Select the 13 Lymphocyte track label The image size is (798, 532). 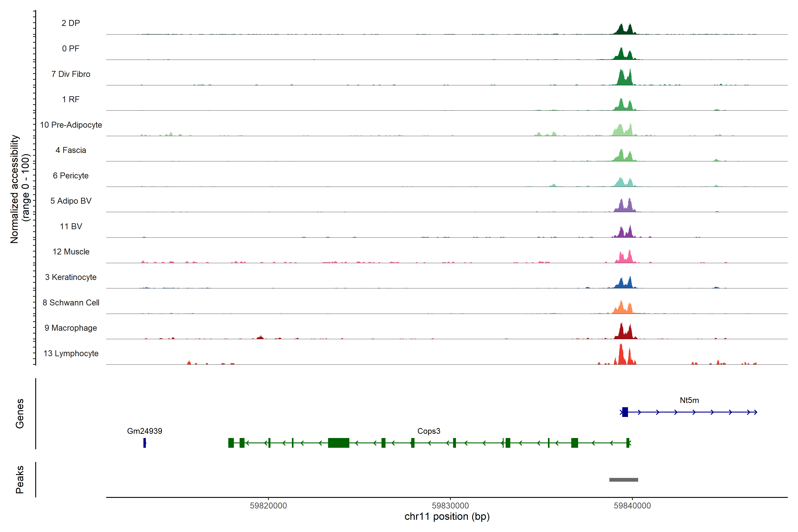[x=71, y=353]
